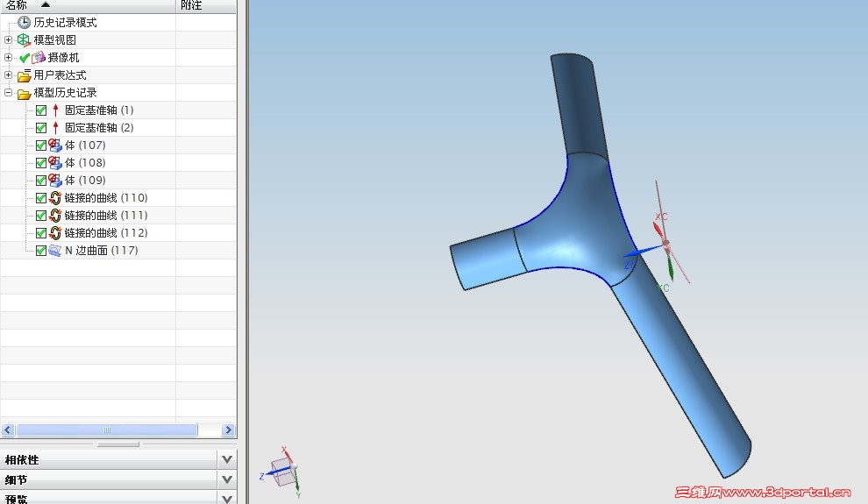
Task: Click the red axis icon of 固定基准轴 (2)
Action: (x=55, y=128)
